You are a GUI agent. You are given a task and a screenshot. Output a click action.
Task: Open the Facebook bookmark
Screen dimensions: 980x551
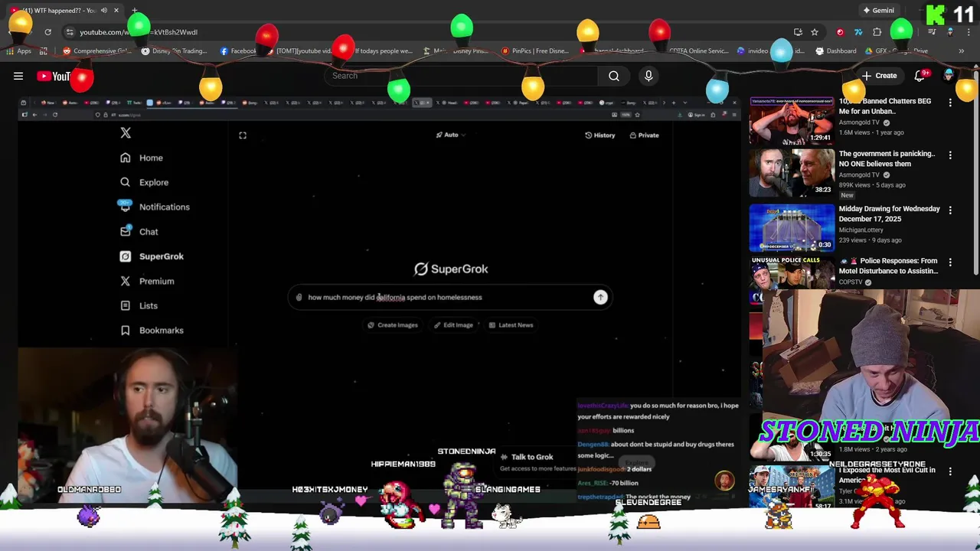238,51
